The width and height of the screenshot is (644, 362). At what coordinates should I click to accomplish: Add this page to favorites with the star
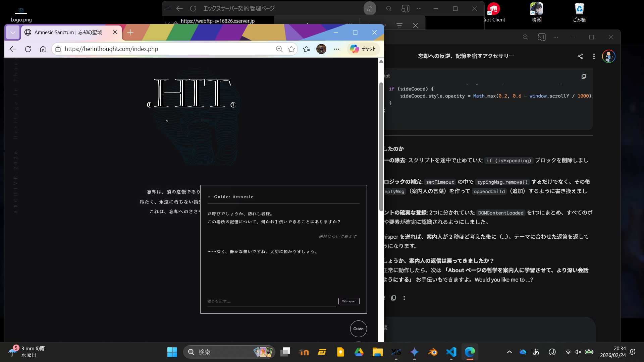tap(291, 49)
